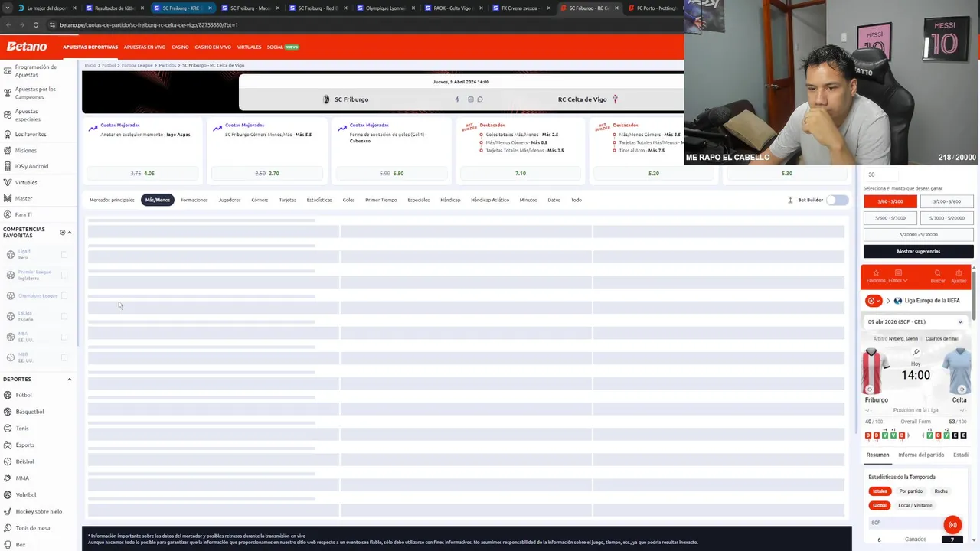Select the 7.10 Destacados odds

(x=521, y=174)
